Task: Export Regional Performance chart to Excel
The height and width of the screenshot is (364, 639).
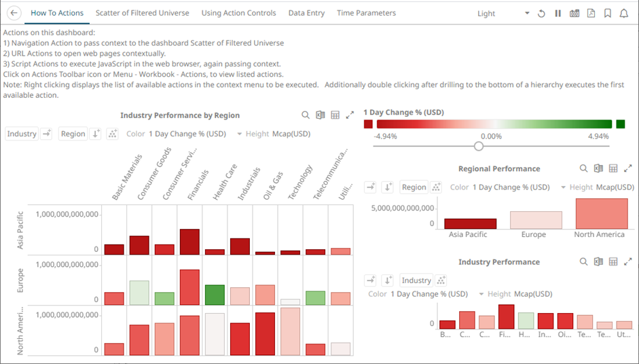Action: pos(598,168)
